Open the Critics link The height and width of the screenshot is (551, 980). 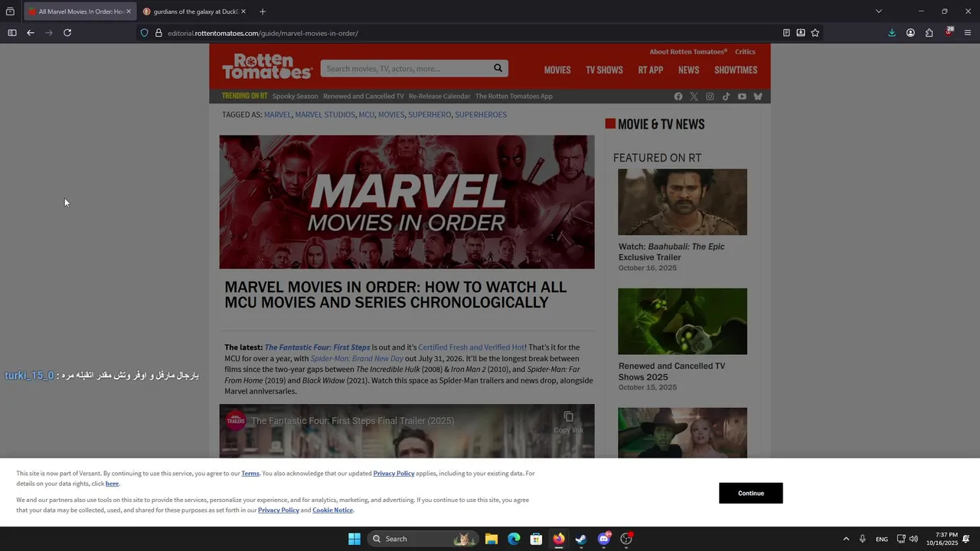745,52
